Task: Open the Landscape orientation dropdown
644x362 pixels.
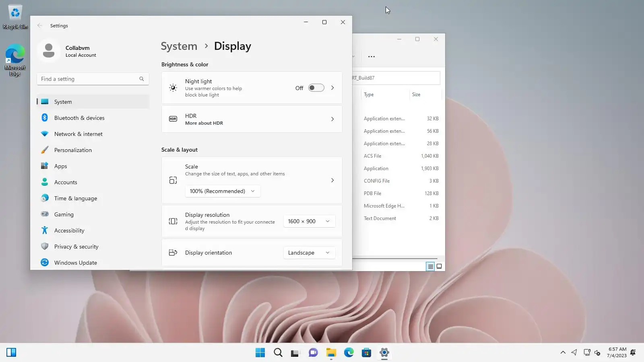Action: click(309, 253)
